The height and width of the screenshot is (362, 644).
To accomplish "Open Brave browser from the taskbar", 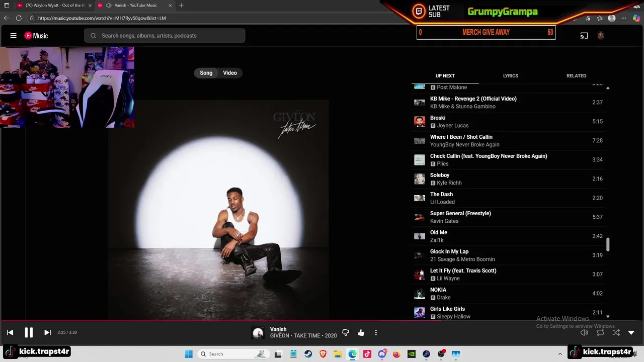I will pos(323,354).
